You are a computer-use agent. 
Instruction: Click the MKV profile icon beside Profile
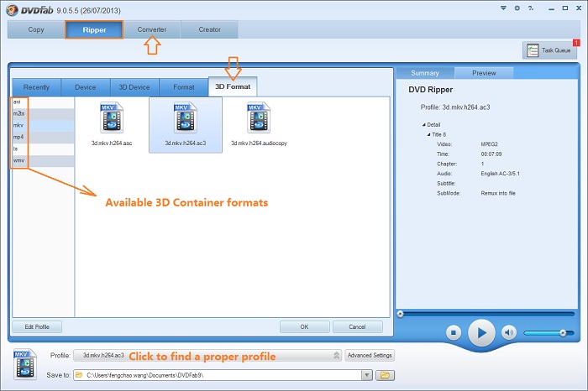coord(24,364)
